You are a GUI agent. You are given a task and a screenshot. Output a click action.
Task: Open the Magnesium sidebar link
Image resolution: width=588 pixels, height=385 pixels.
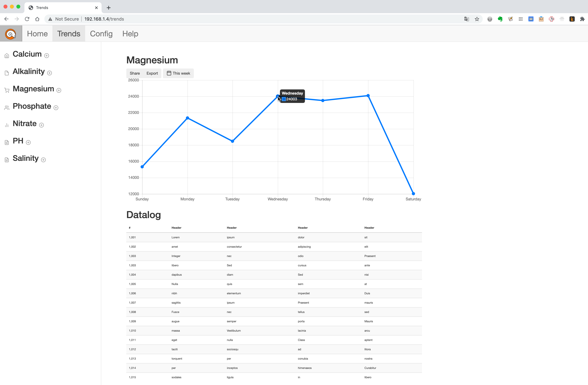click(x=33, y=89)
